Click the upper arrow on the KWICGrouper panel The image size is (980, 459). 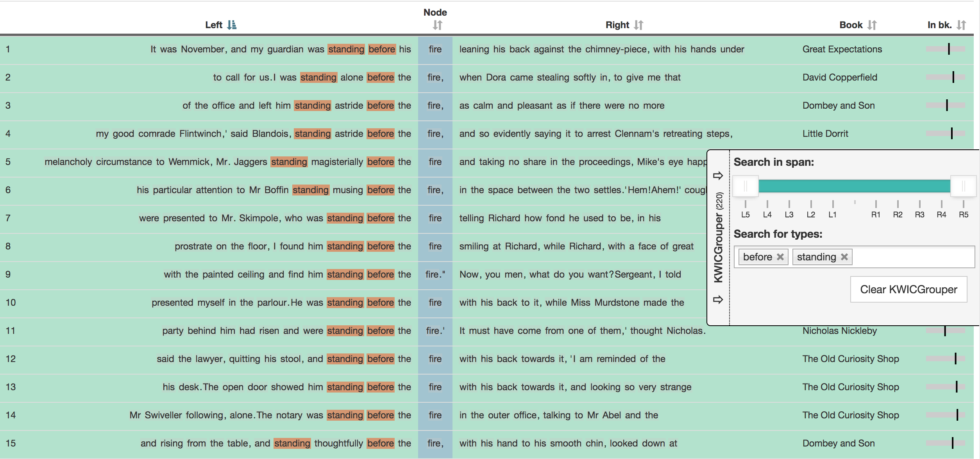coord(718,176)
